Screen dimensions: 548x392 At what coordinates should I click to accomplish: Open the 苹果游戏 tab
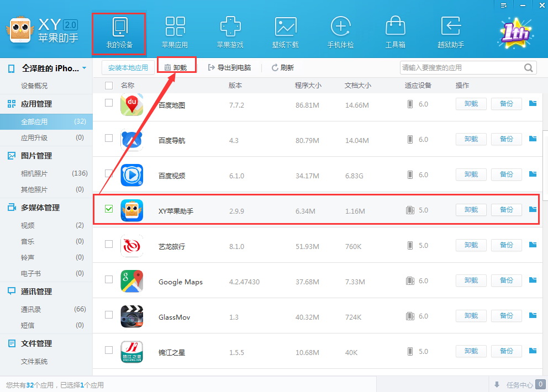230,34
